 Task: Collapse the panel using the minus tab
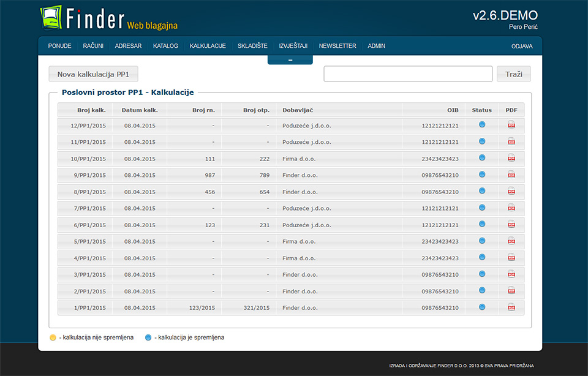[290, 60]
